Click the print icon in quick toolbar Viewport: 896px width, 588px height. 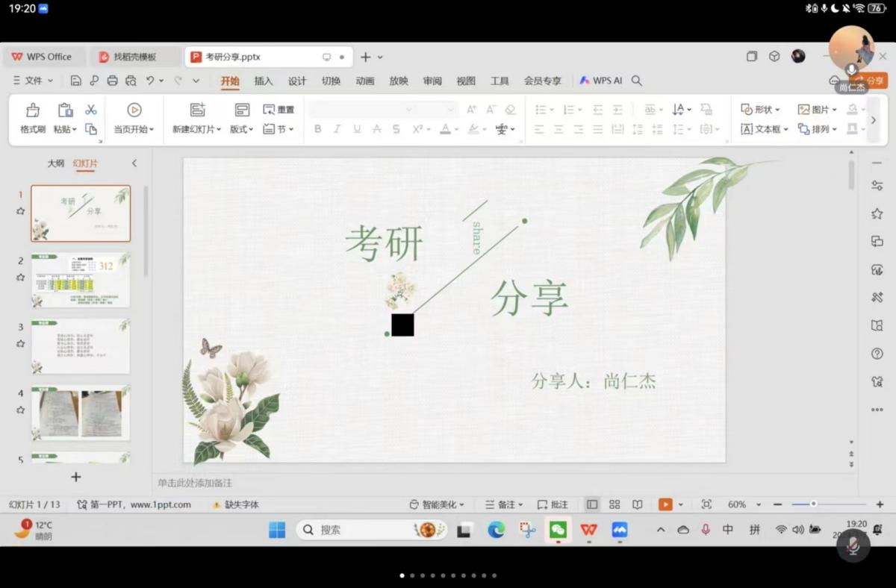click(112, 81)
